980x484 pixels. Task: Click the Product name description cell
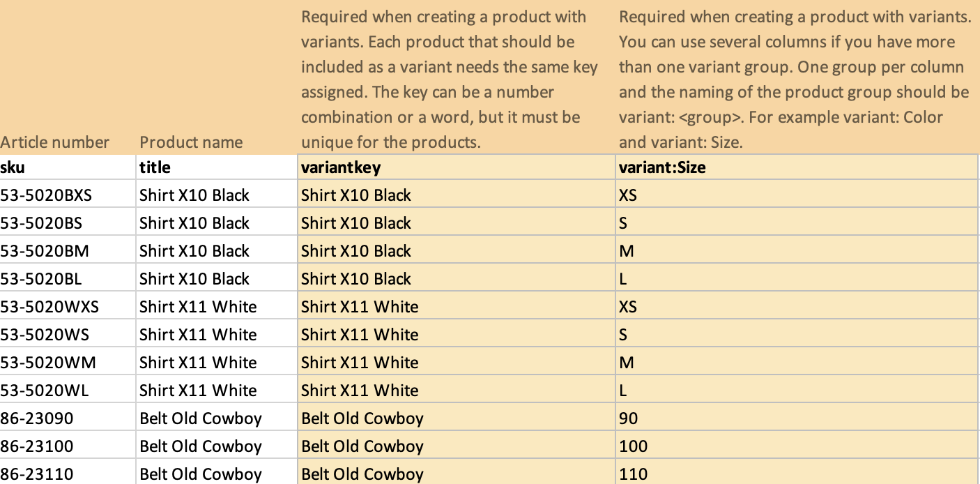(217, 77)
